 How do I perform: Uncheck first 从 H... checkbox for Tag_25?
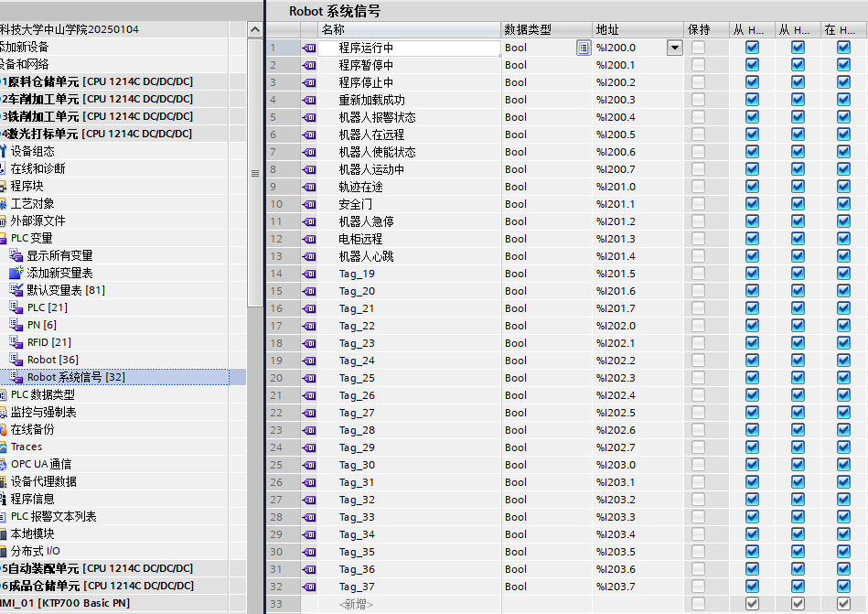tap(753, 378)
